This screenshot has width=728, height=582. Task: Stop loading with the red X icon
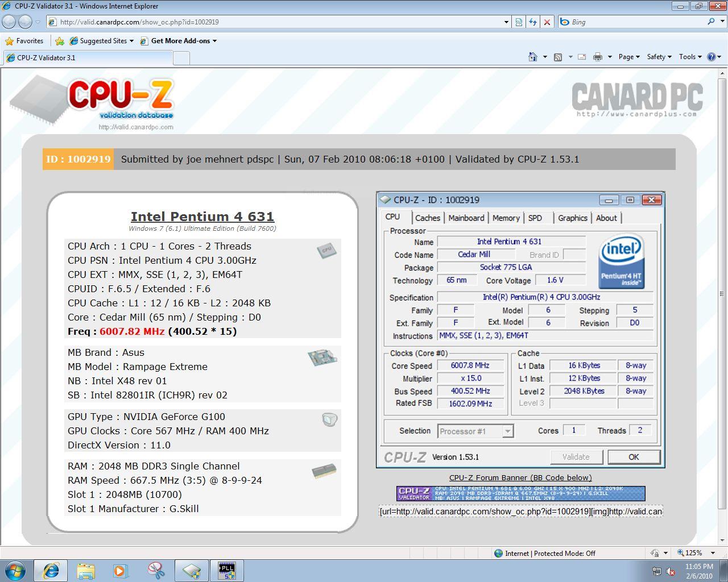(x=547, y=22)
